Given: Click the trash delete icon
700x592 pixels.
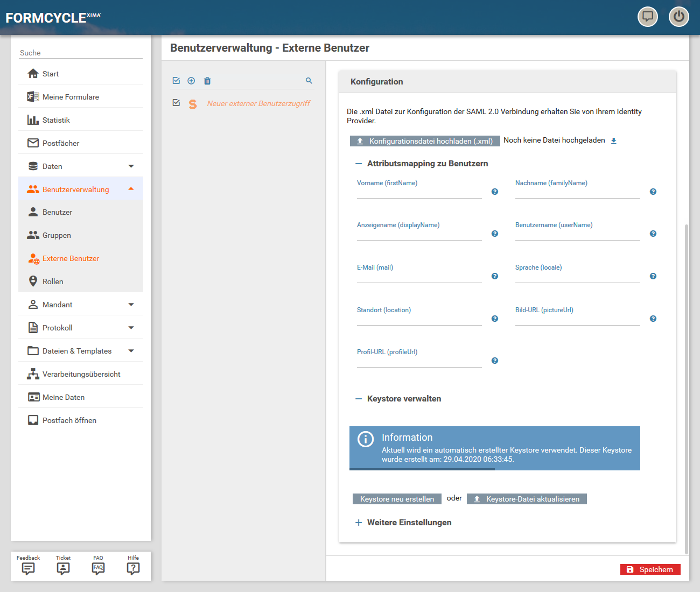Looking at the screenshot, I should (x=207, y=81).
